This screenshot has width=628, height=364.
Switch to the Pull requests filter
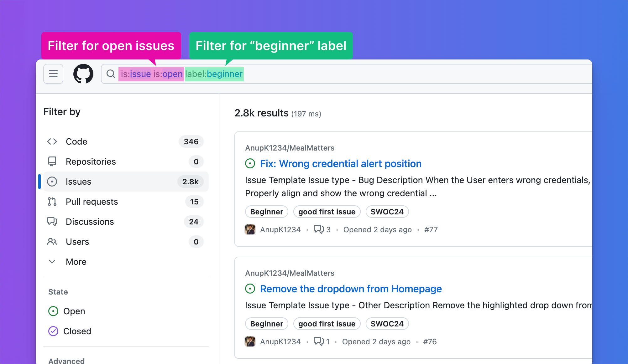tap(92, 202)
